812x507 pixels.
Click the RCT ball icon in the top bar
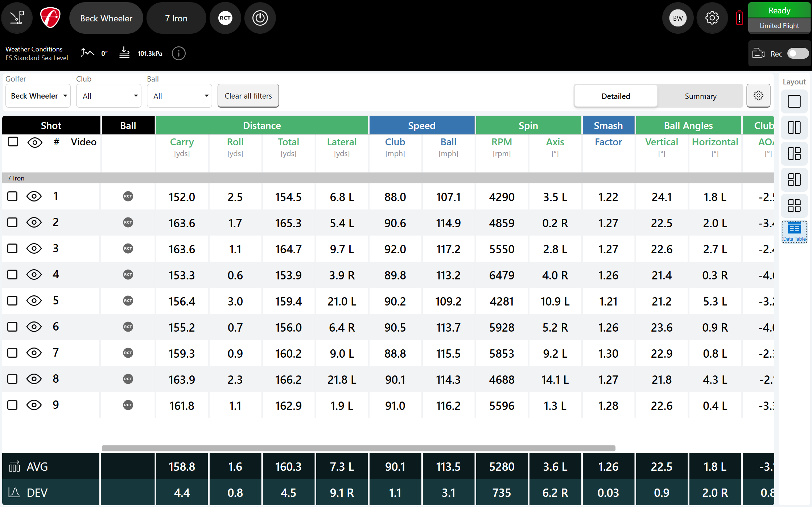225,18
